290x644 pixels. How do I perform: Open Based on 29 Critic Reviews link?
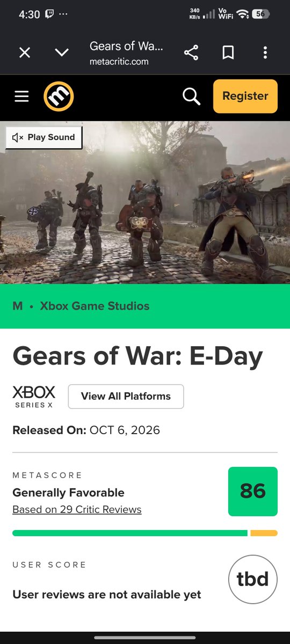pyautogui.click(x=77, y=509)
